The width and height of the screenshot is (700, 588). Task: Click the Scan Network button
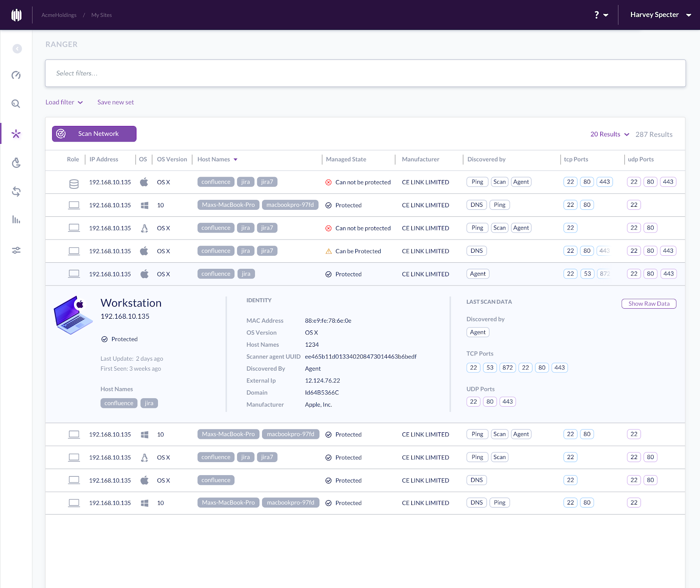click(x=94, y=134)
